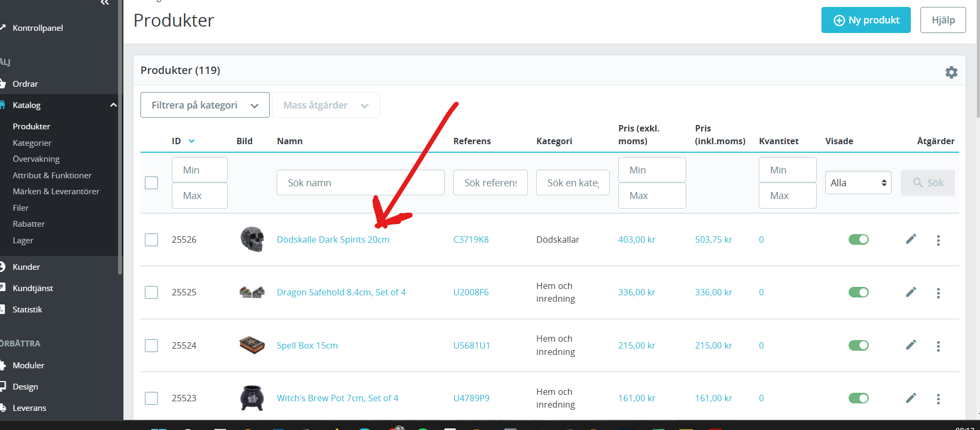Open three-dot menu for Witch's Brew Pot
The width and height of the screenshot is (980, 430).
[x=939, y=399]
